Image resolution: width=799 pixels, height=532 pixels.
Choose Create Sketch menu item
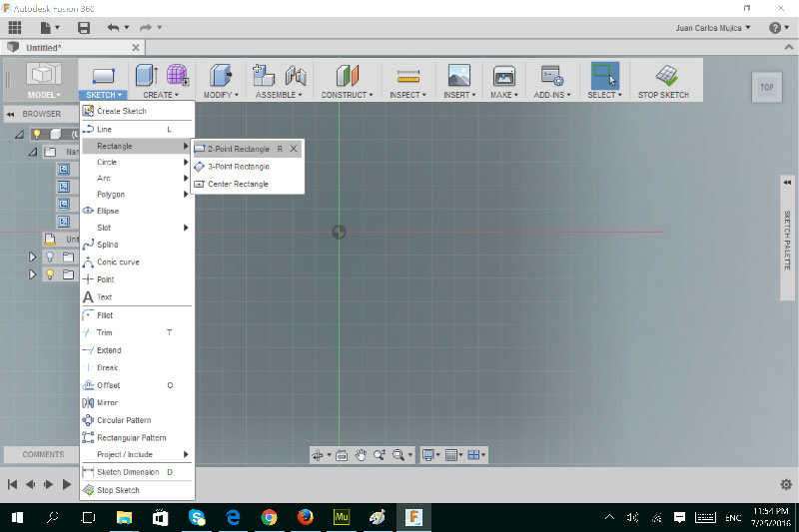click(x=137, y=111)
